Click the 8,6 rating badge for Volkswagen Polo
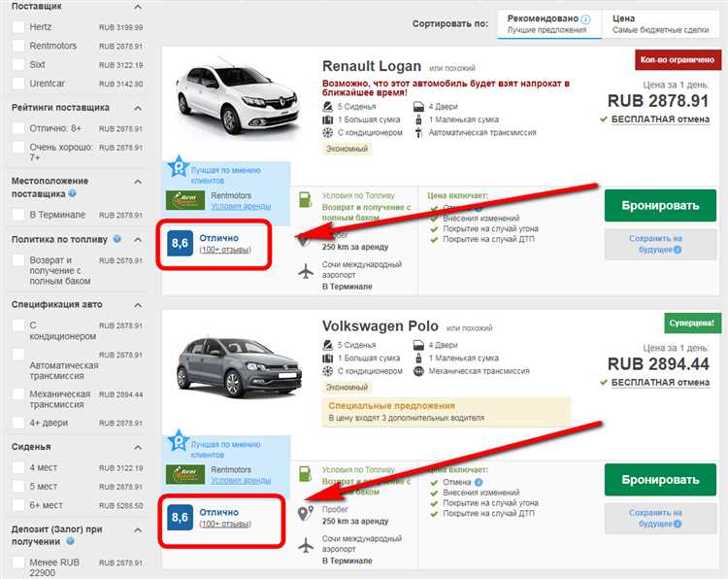728x579 pixels. [181, 517]
